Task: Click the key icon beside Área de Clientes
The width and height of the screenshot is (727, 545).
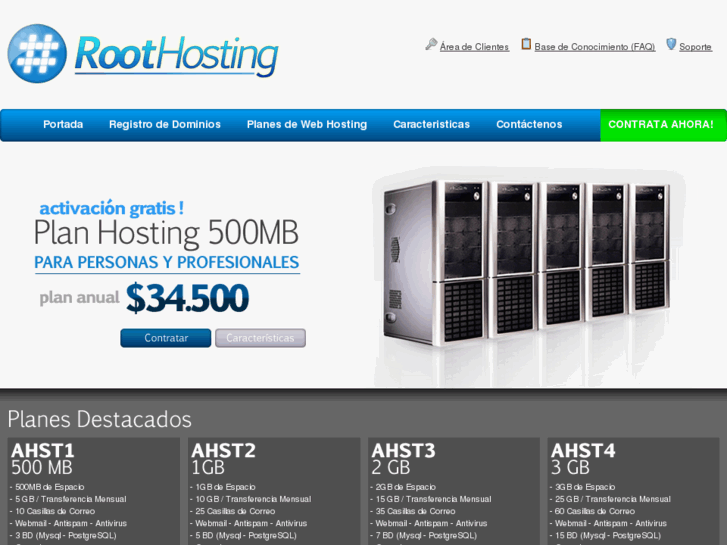Action: (x=431, y=45)
